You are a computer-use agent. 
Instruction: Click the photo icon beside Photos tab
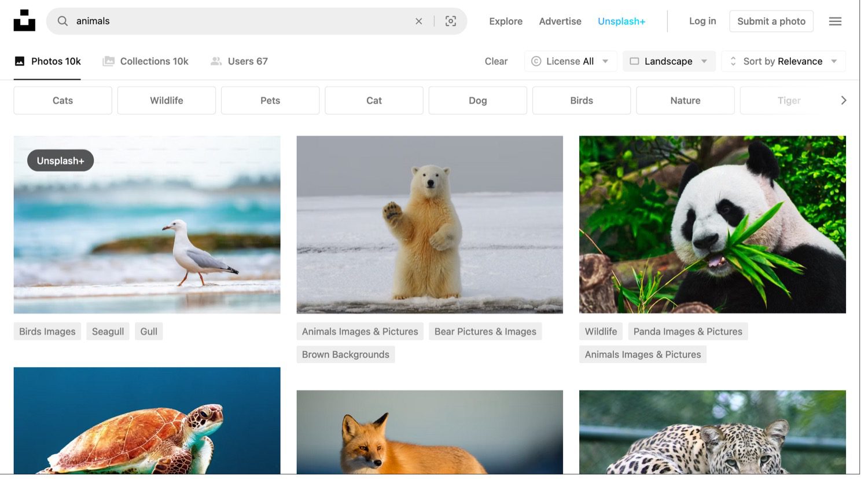click(20, 61)
